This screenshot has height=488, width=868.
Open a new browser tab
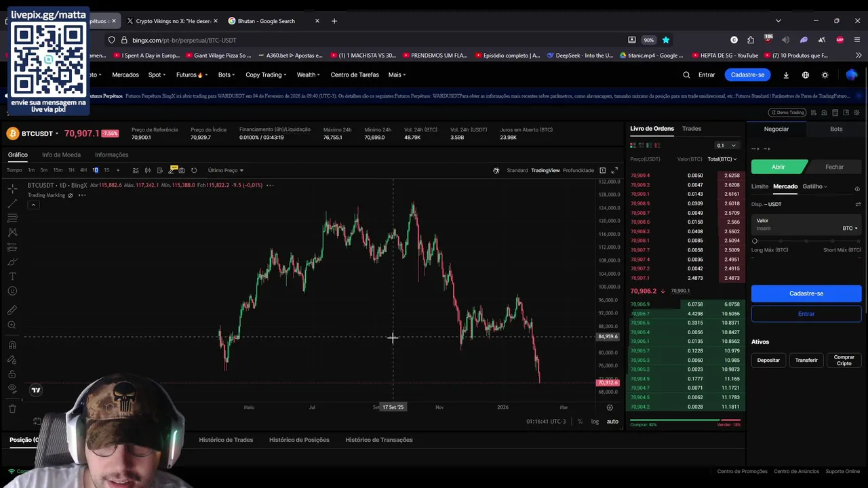pyautogui.click(x=334, y=21)
